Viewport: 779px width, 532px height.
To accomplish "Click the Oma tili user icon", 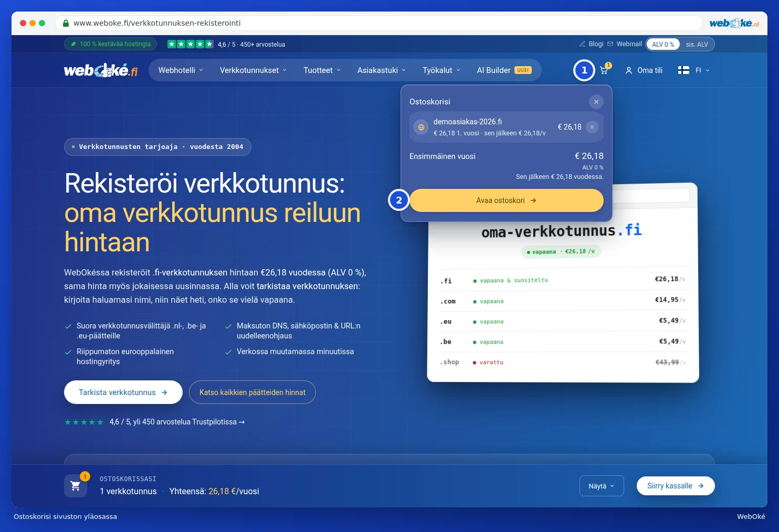I will (x=629, y=70).
